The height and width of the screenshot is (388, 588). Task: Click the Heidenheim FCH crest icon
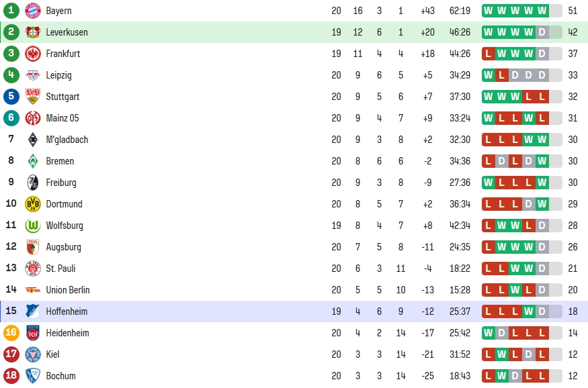(x=33, y=333)
